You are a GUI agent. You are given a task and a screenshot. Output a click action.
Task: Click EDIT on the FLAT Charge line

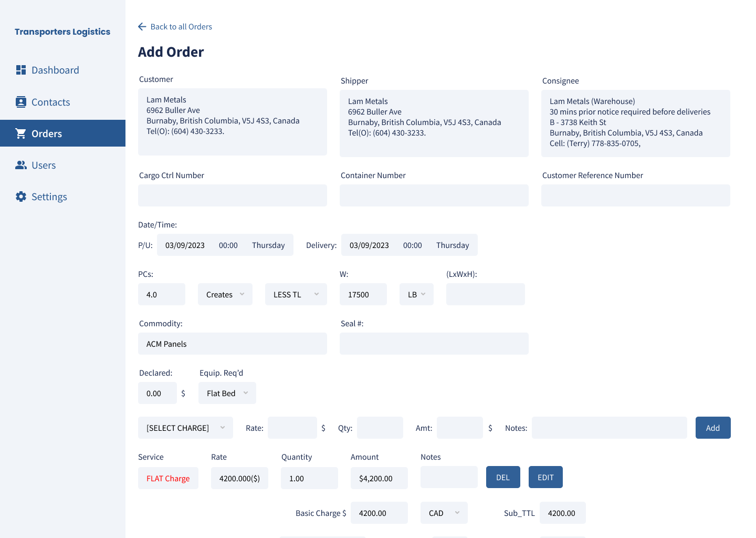pos(545,477)
